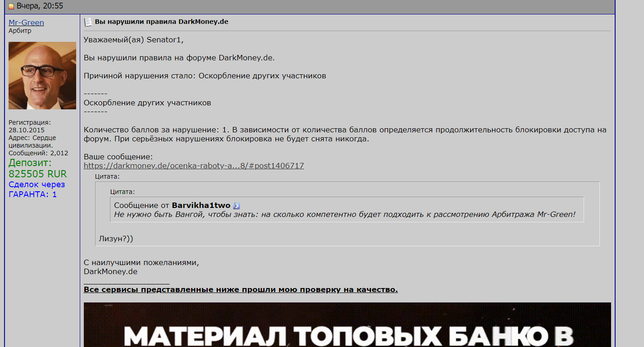Open the Mr-Green username profile link
644x347 pixels.
point(26,23)
